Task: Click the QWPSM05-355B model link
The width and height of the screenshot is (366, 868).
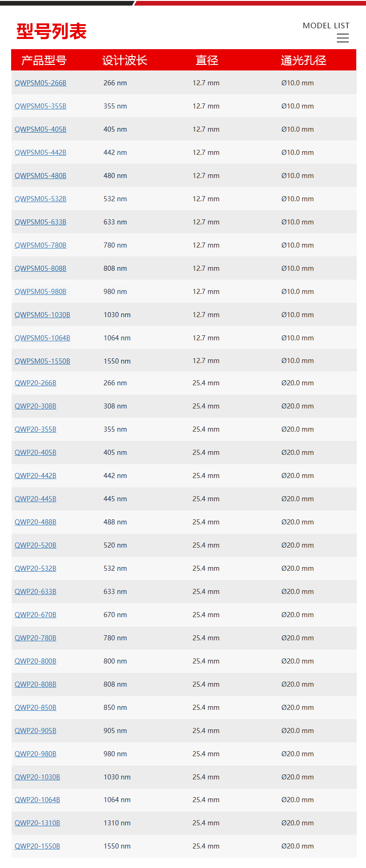Action: pos(40,106)
